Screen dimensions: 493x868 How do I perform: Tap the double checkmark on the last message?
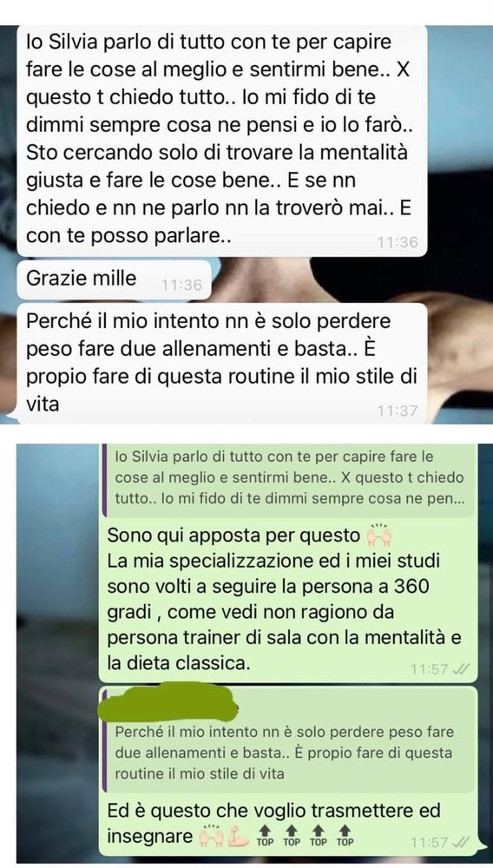460,842
